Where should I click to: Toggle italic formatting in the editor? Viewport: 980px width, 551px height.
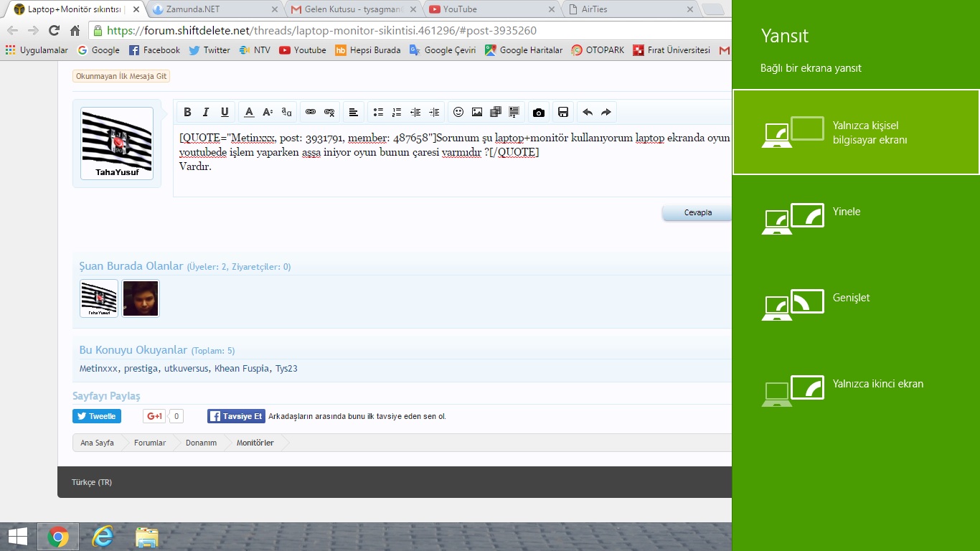click(206, 112)
